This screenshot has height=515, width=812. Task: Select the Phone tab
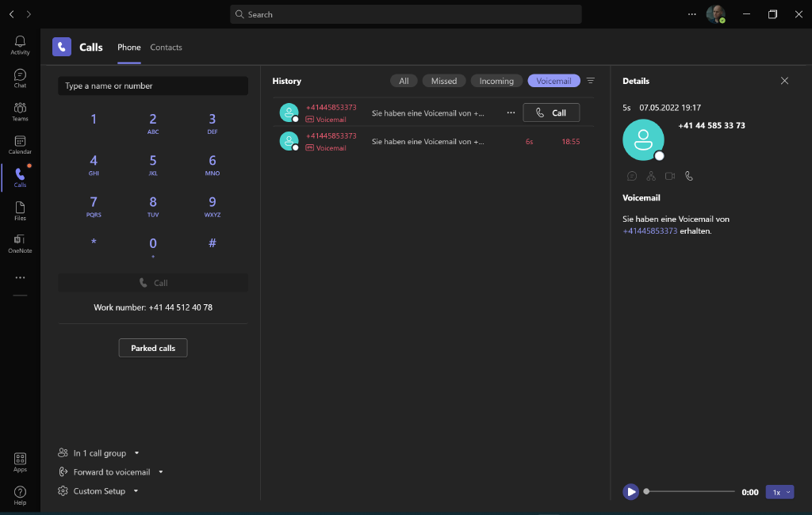click(x=128, y=47)
